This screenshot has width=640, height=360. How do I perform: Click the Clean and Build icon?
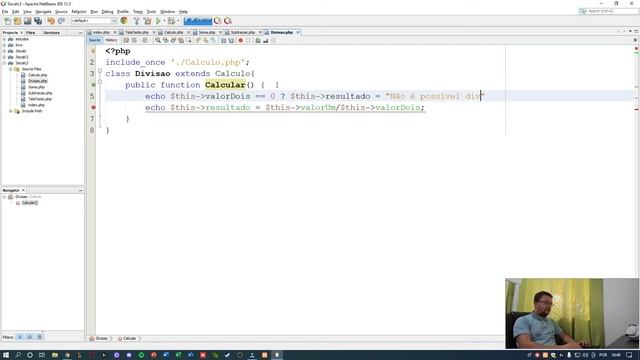coord(147,21)
